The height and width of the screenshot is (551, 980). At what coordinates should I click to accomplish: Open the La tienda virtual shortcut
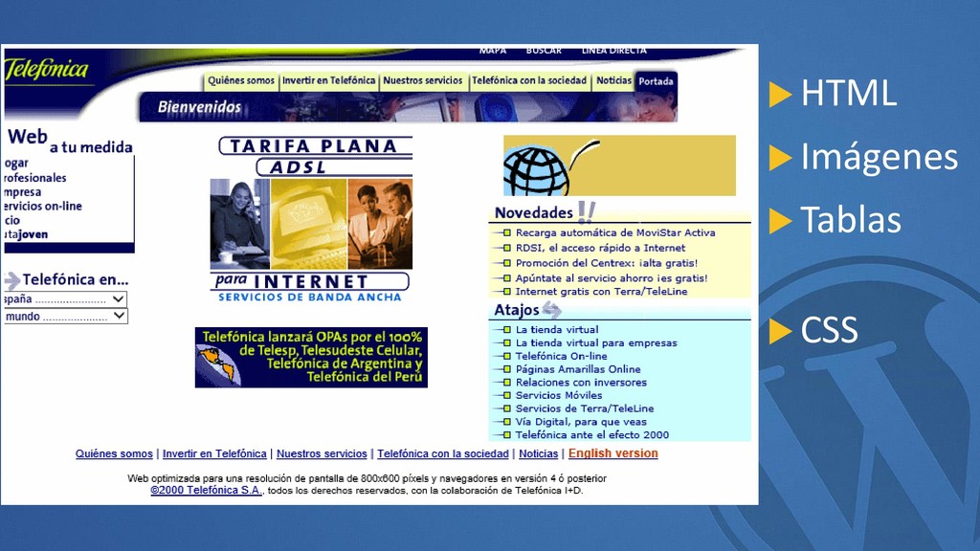click(x=557, y=329)
